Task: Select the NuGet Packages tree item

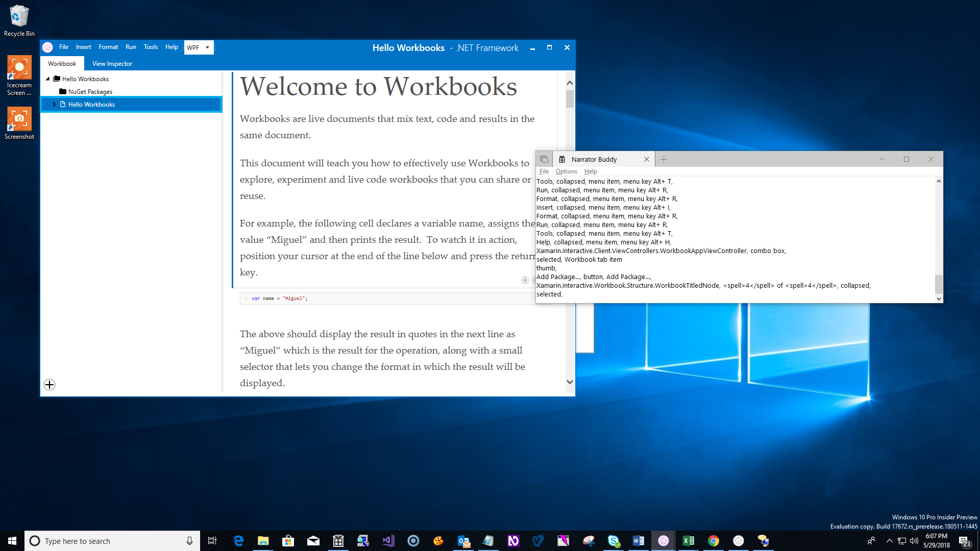Action: coord(90,92)
